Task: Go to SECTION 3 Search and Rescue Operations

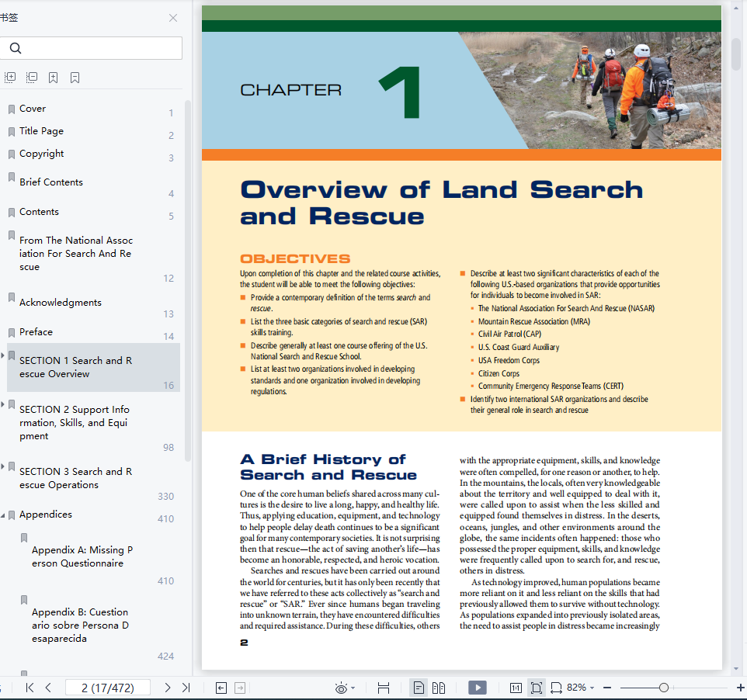Action: [x=76, y=478]
